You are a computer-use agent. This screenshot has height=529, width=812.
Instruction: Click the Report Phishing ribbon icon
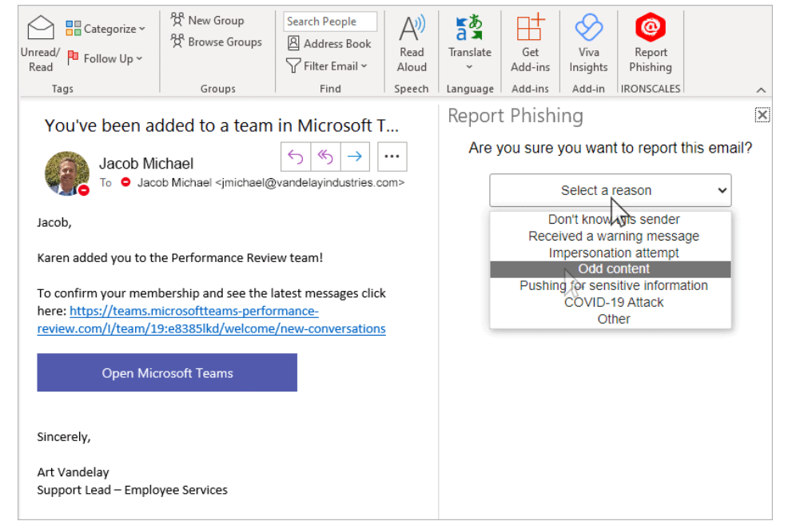(651, 30)
